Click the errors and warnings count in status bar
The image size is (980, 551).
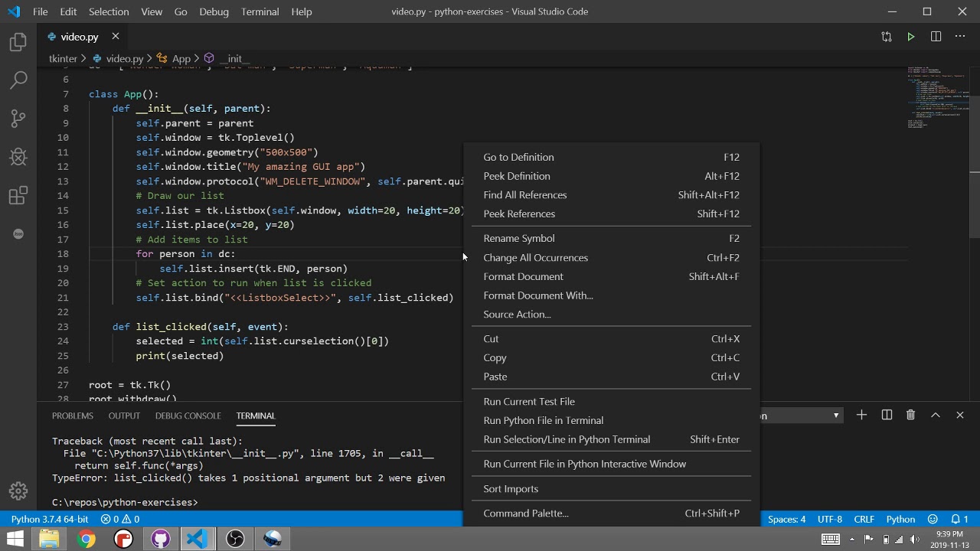[x=120, y=519]
